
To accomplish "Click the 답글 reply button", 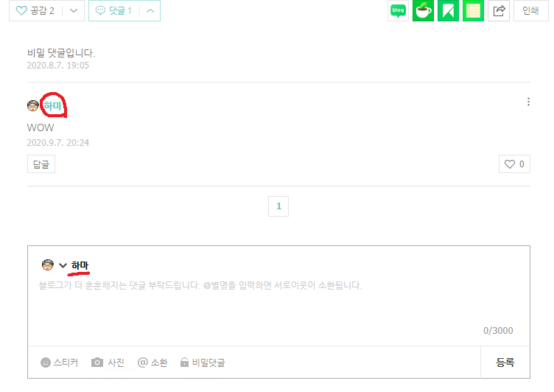I will (41, 164).
